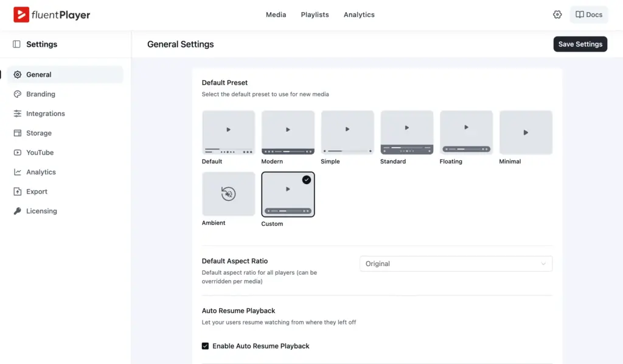Select the Modern preset thumbnail
This screenshot has width=623, height=364.
[288, 132]
